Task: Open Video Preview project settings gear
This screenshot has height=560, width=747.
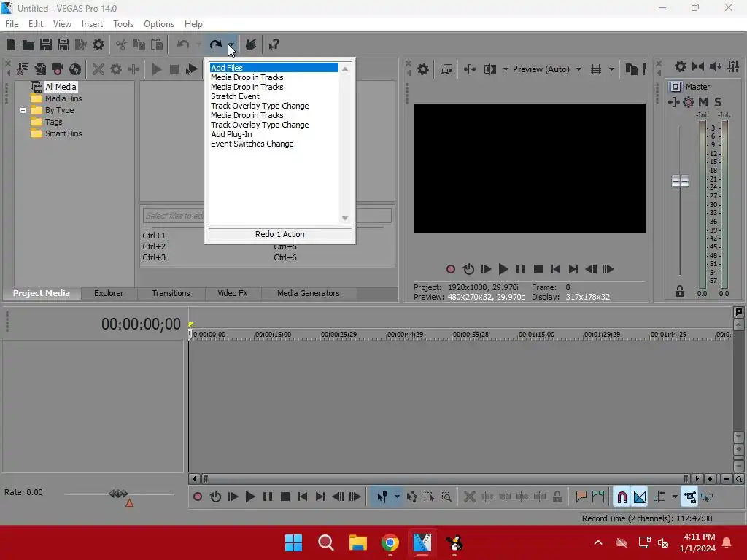Action: [x=423, y=69]
